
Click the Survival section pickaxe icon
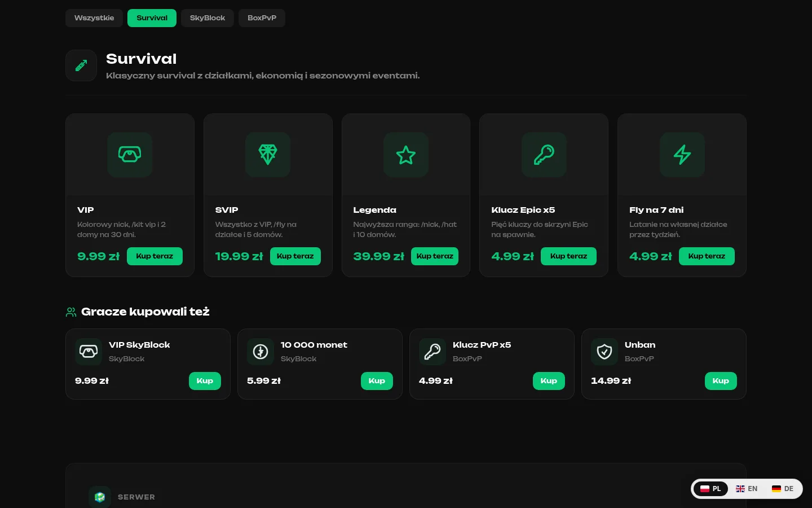(x=81, y=65)
